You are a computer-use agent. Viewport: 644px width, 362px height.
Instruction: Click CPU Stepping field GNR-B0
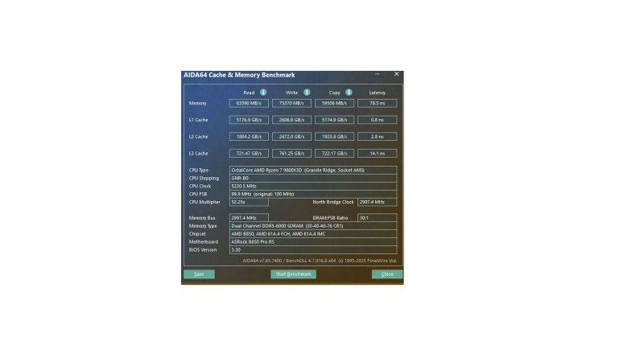(313, 178)
